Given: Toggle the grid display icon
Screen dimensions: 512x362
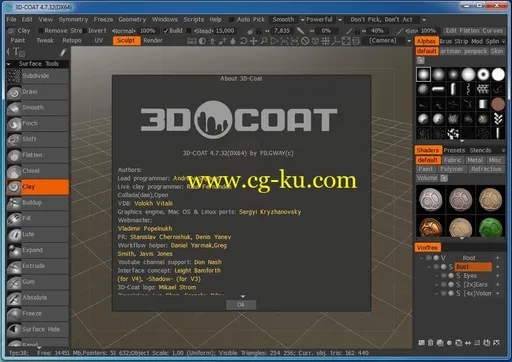Looking at the screenshot, I should click(325, 41).
